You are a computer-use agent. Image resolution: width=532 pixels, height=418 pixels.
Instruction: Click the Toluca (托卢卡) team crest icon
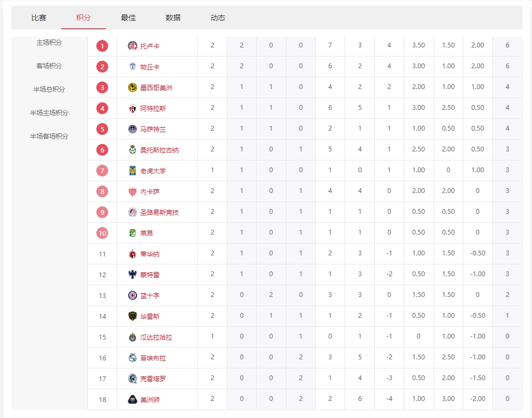tap(133, 46)
